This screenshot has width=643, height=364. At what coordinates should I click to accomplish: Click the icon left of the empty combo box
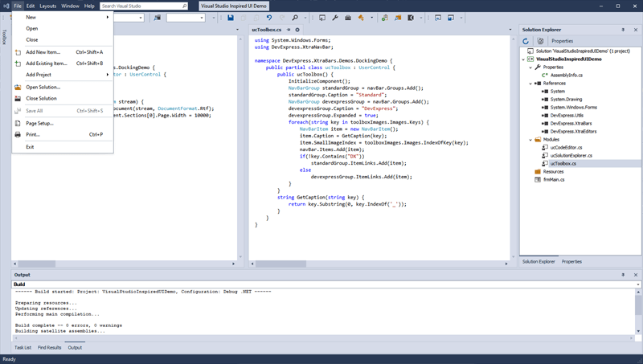point(157,18)
